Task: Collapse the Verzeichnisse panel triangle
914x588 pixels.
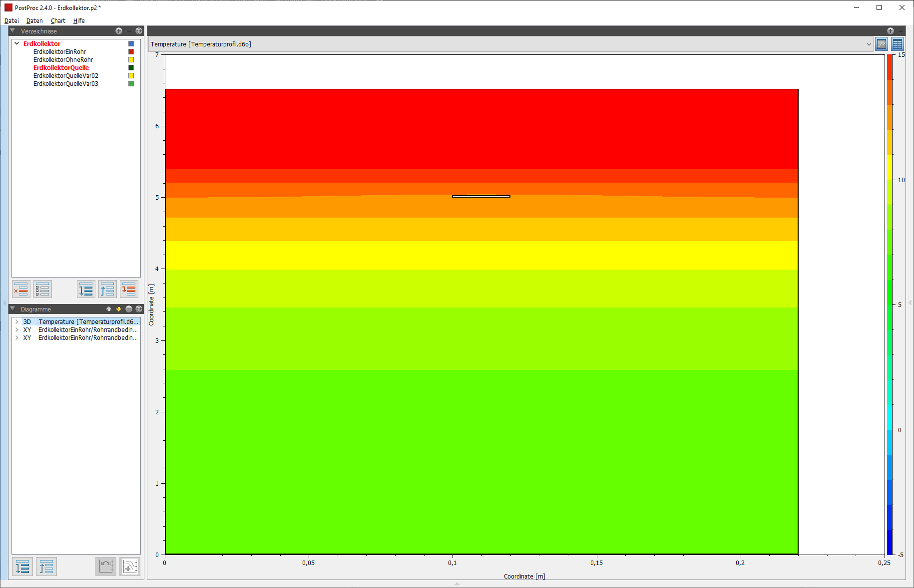Action: 13,31
